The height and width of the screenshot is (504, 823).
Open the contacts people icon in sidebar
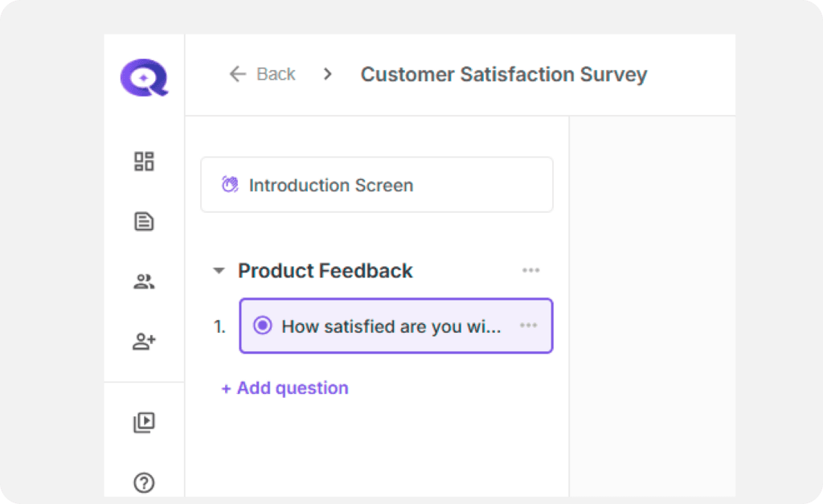(144, 282)
